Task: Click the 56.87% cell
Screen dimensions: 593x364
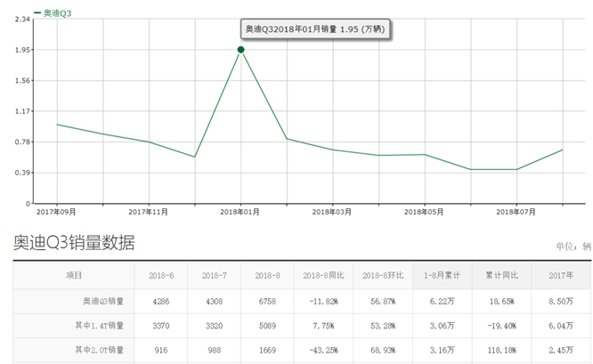Action: click(383, 302)
